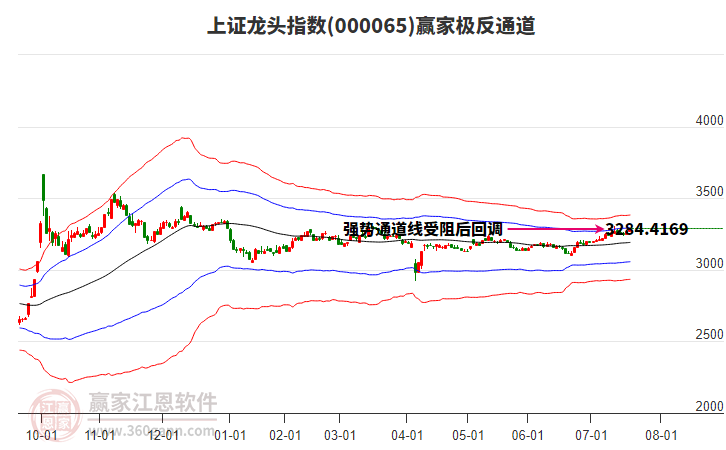Click the chart title 上证龙头指数(000065)赢家极反通道
Image resolution: width=726 pixels, height=450 pixels.
tap(371, 25)
